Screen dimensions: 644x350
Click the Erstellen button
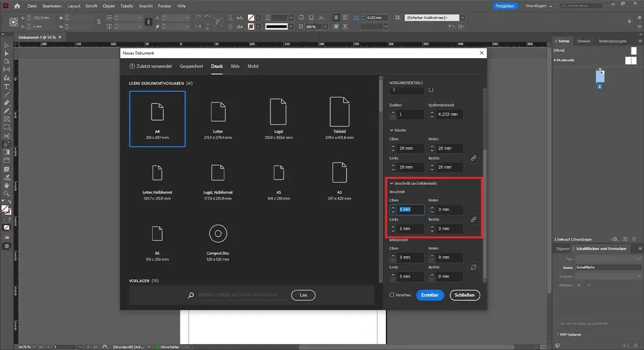pos(429,295)
